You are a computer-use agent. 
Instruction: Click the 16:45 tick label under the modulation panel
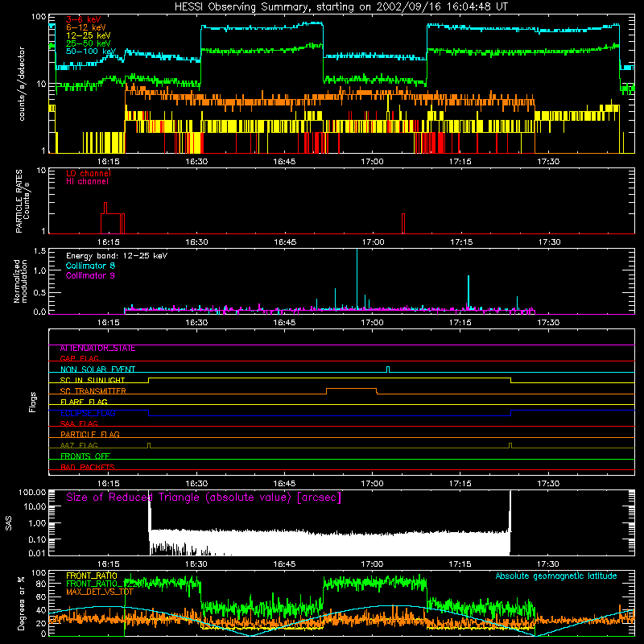pos(284,323)
